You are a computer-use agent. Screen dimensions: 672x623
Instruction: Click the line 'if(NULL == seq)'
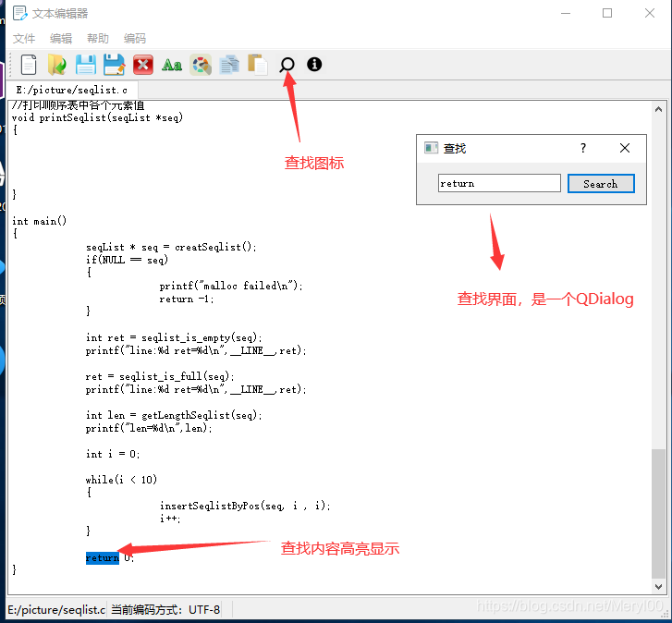pyautogui.click(x=127, y=260)
